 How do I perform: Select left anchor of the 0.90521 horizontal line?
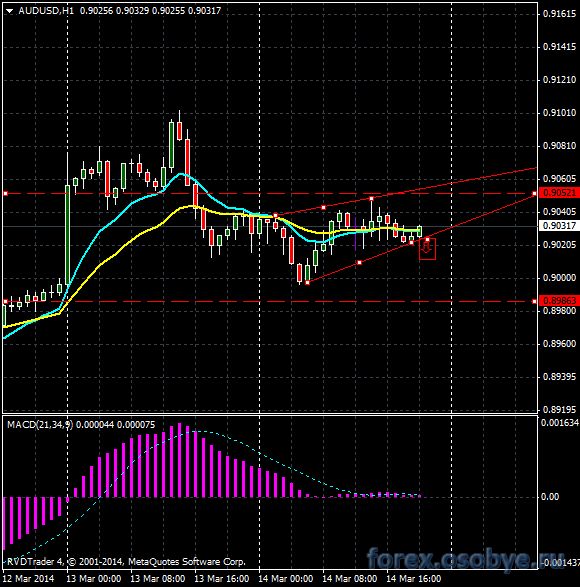point(5,194)
